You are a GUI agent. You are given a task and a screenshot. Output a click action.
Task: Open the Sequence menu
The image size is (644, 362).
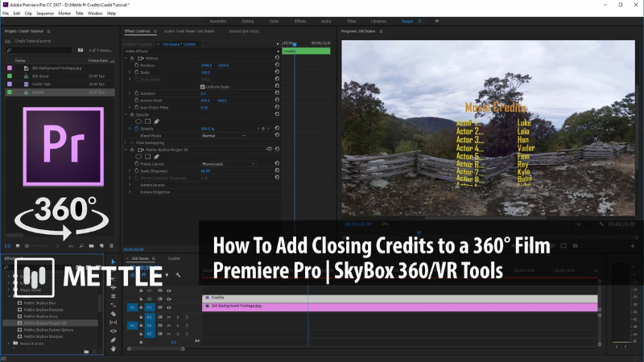click(x=45, y=13)
